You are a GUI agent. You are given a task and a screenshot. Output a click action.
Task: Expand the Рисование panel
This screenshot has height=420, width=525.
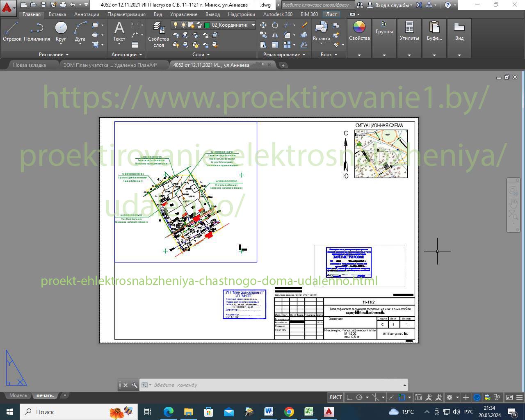click(54, 55)
